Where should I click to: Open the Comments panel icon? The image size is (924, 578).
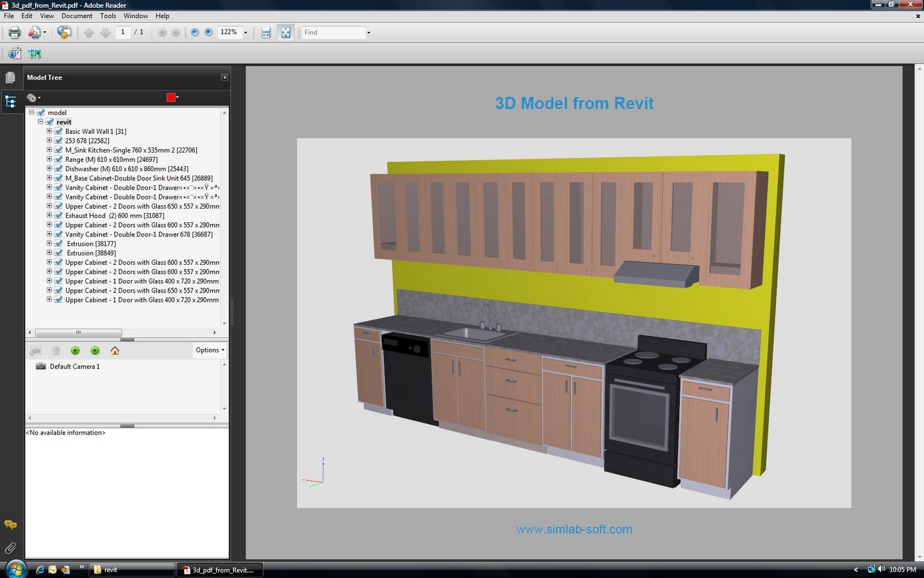(x=10, y=525)
